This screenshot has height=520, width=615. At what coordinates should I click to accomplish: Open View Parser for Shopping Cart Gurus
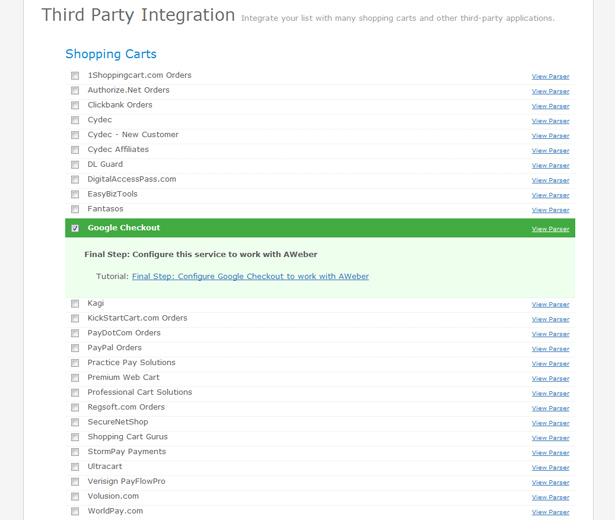[x=550, y=438]
